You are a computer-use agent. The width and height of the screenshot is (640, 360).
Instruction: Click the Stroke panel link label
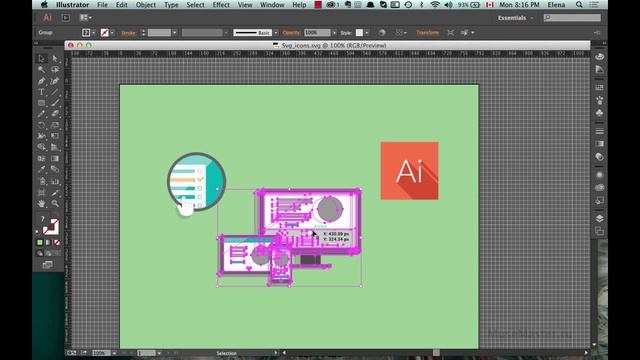point(129,33)
